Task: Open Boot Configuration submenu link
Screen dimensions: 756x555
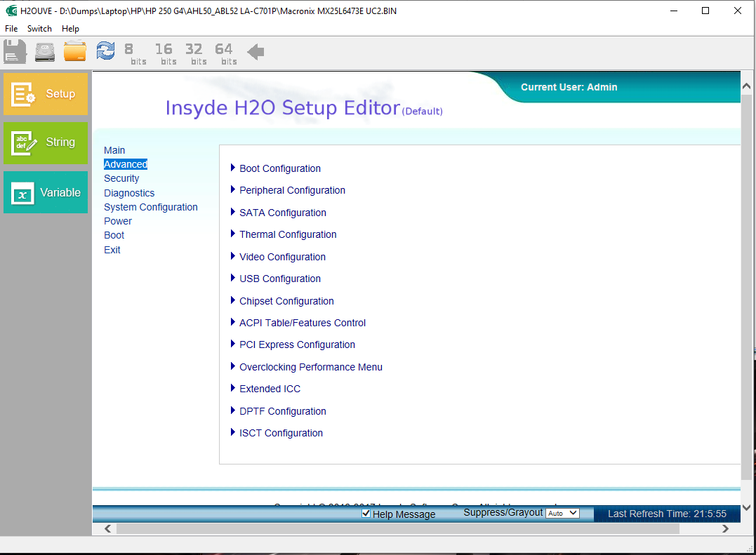Action: [280, 168]
